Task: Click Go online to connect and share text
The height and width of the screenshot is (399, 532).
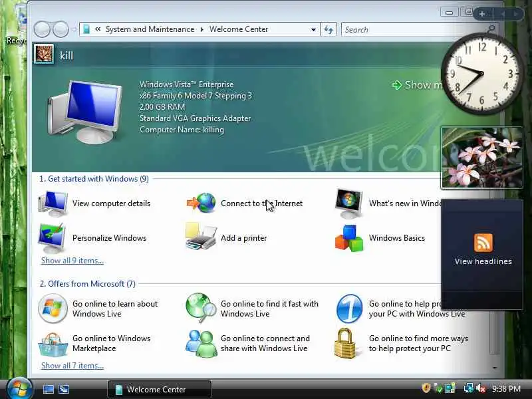Action: [265, 343]
